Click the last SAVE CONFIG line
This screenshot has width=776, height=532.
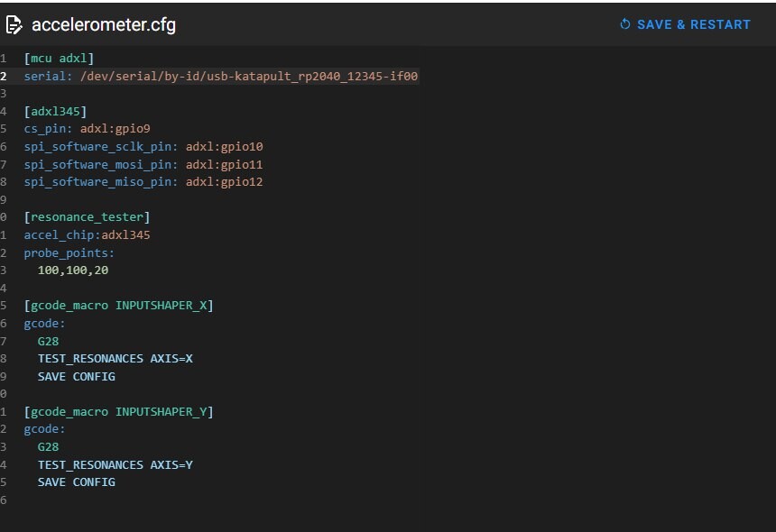[x=77, y=482]
